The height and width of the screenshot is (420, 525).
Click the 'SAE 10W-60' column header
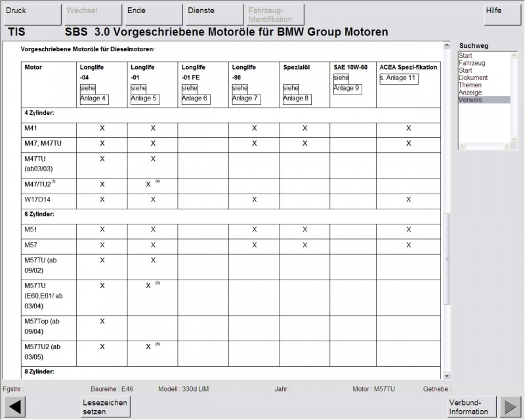pyautogui.click(x=350, y=68)
